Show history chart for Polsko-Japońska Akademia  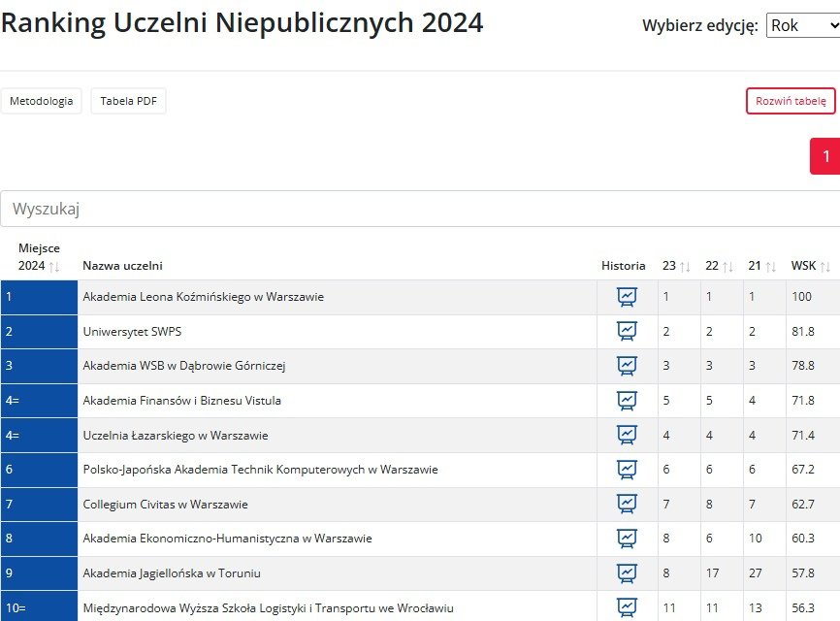pos(627,470)
